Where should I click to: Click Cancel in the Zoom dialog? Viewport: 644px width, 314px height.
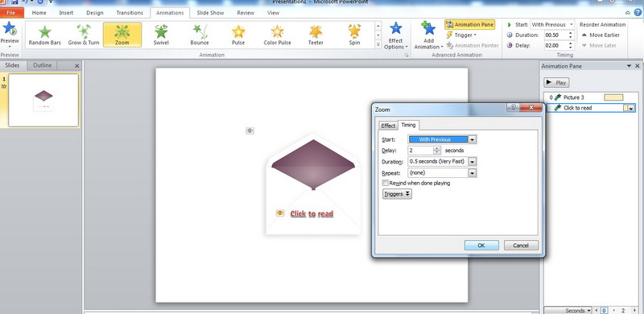point(521,246)
